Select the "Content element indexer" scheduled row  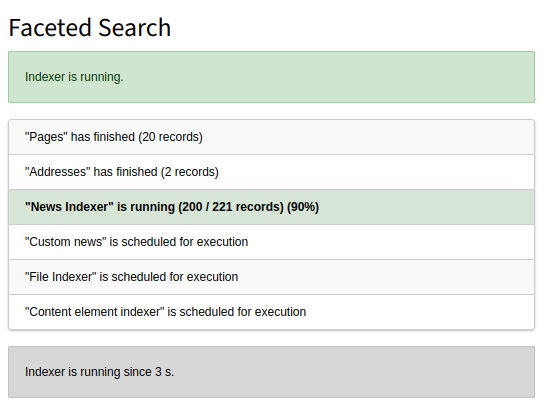[x=271, y=312]
